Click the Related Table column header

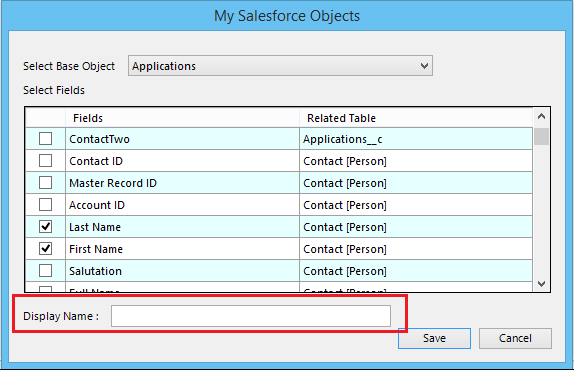416,118
